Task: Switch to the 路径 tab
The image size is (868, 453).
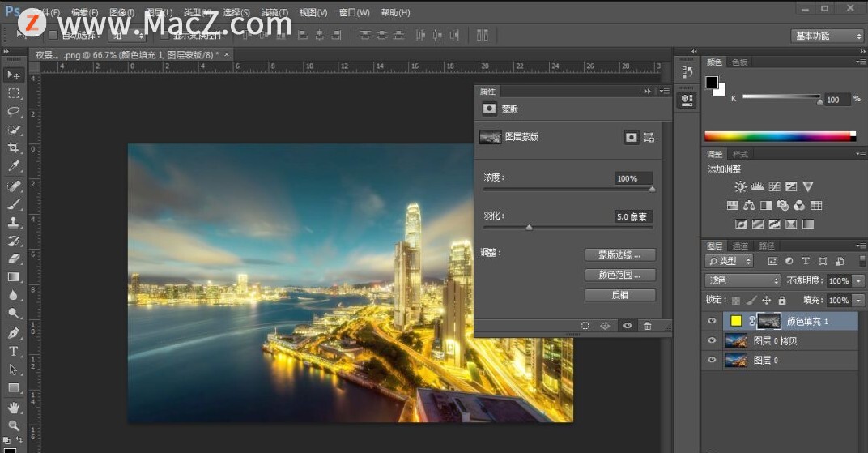Action: [x=767, y=246]
